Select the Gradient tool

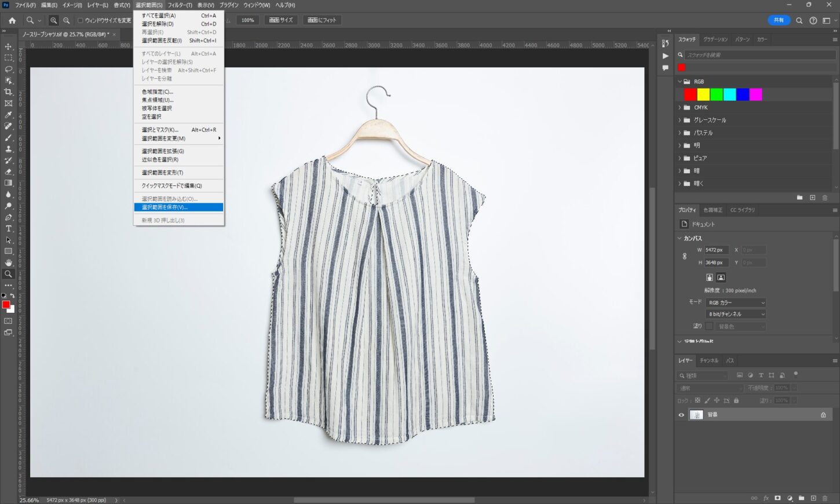(x=8, y=183)
